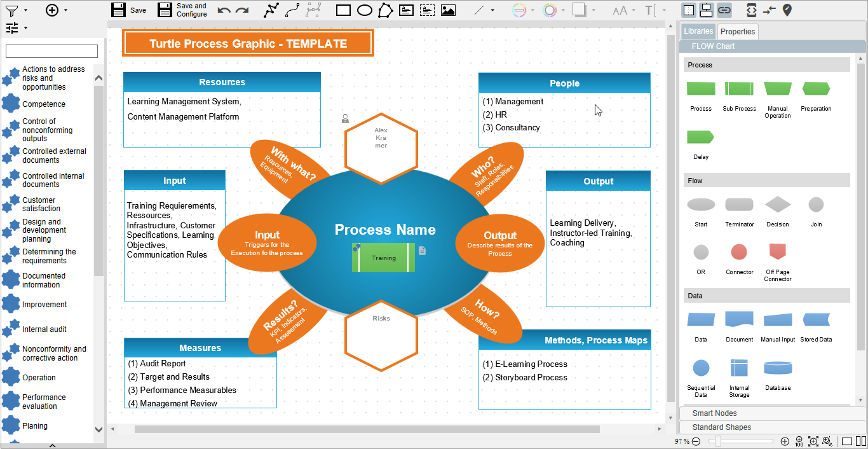This screenshot has width=868, height=449.
Task: Click the Save and Configure button
Action: tap(182, 10)
